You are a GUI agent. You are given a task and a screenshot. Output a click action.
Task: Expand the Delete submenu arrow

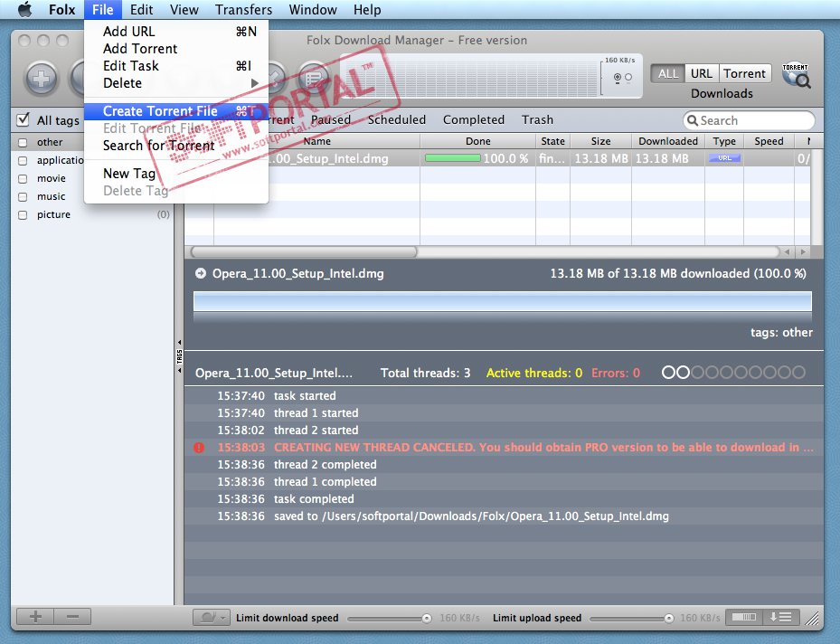254,83
